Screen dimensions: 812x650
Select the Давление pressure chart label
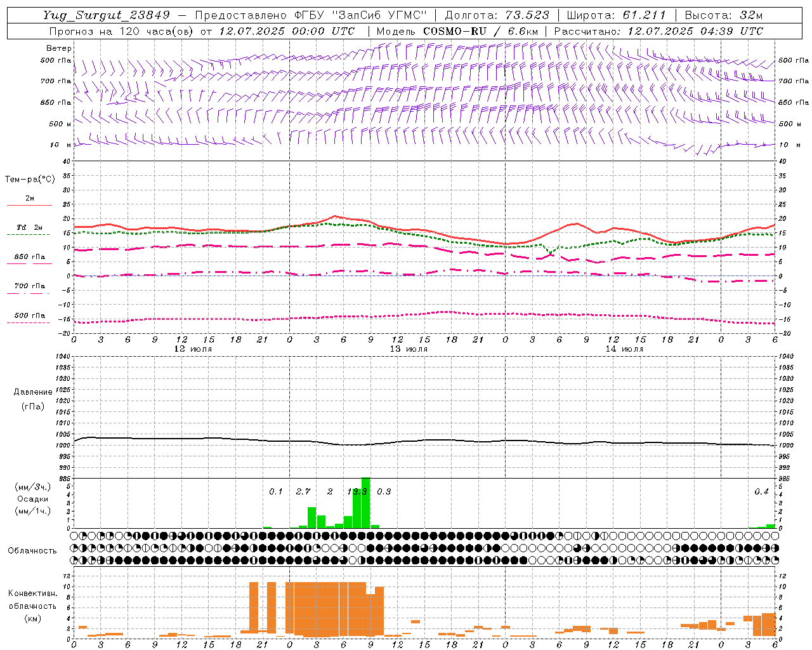click(x=32, y=392)
